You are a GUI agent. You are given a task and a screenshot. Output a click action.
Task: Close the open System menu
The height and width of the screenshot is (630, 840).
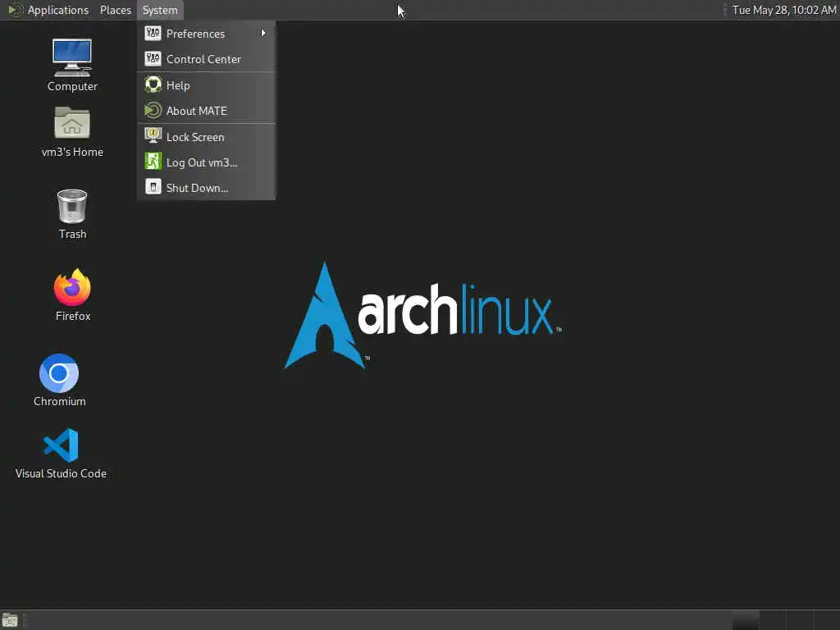pos(160,10)
